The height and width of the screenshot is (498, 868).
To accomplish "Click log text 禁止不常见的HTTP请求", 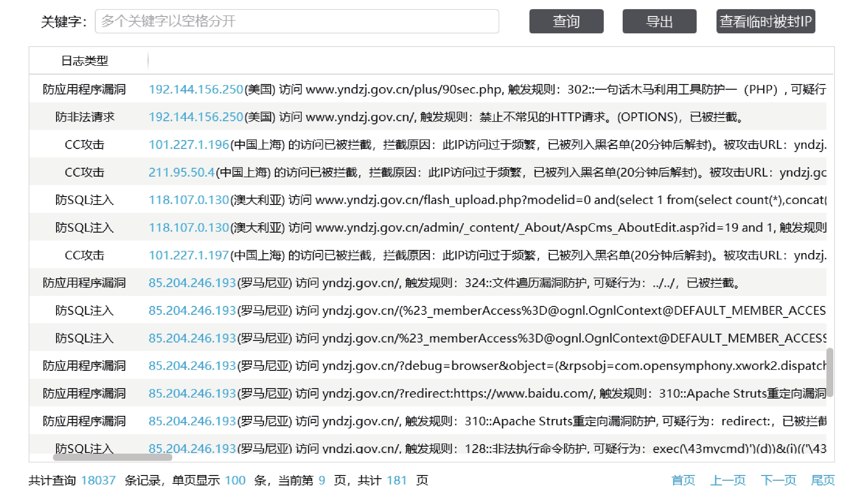I will 542,117.
